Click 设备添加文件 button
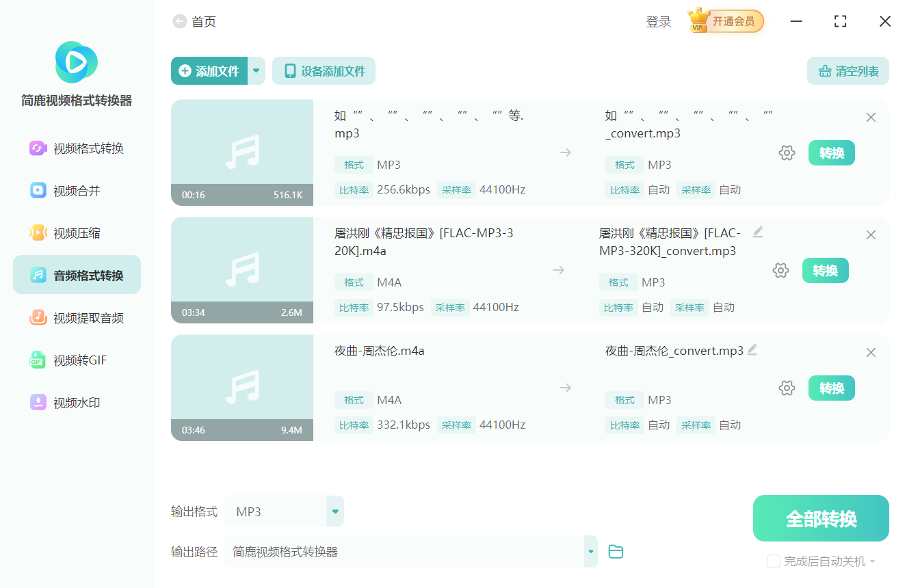Viewport: 907px width, 588px height. coord(324,71)
